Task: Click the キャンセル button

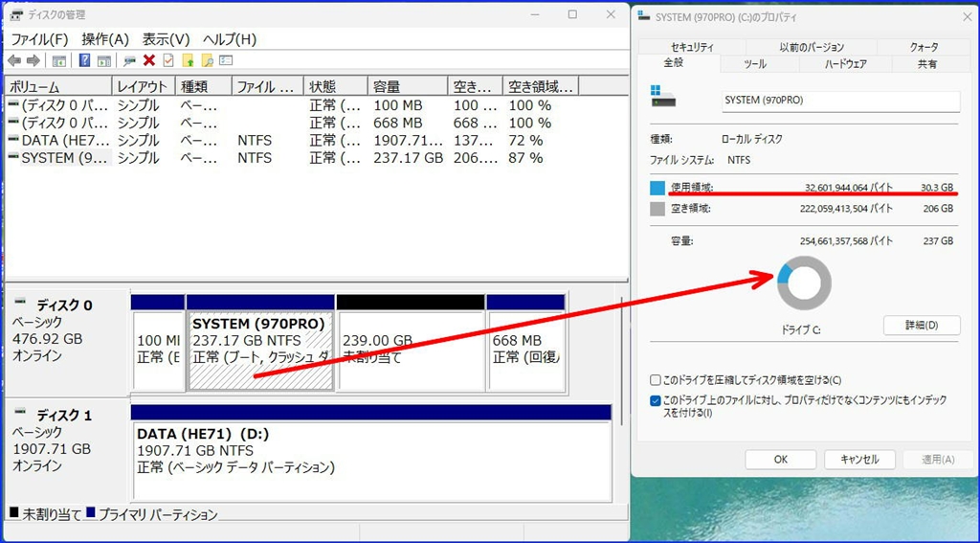Action: coord(859,459)
